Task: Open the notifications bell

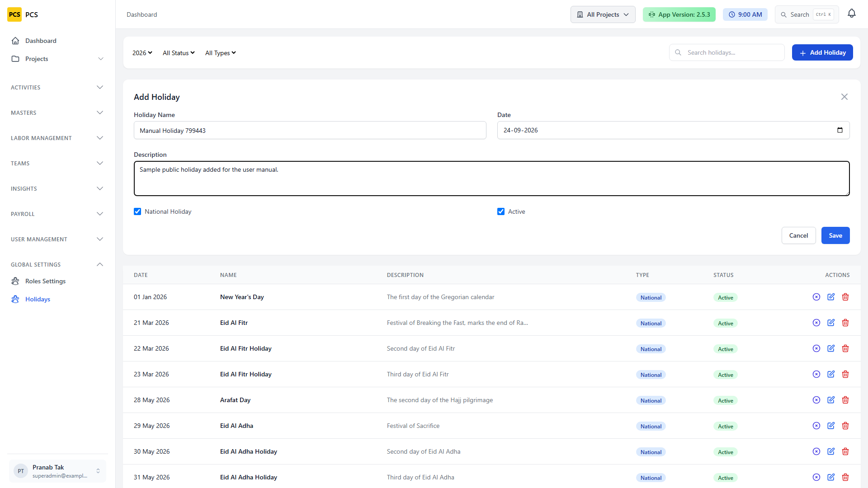Action: (x=852, y=14)
